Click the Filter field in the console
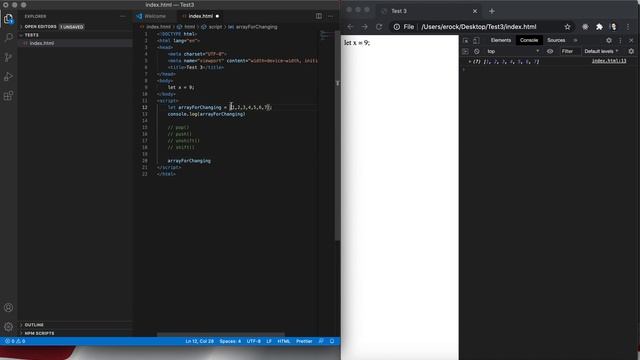 pyautogui.click(x=569, y=51)
